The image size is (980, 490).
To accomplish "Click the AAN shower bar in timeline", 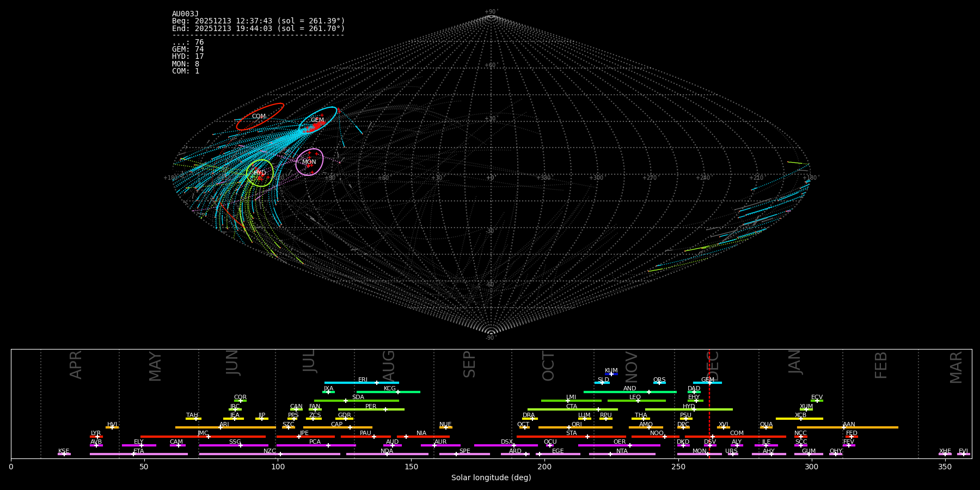I will [848, 427].
